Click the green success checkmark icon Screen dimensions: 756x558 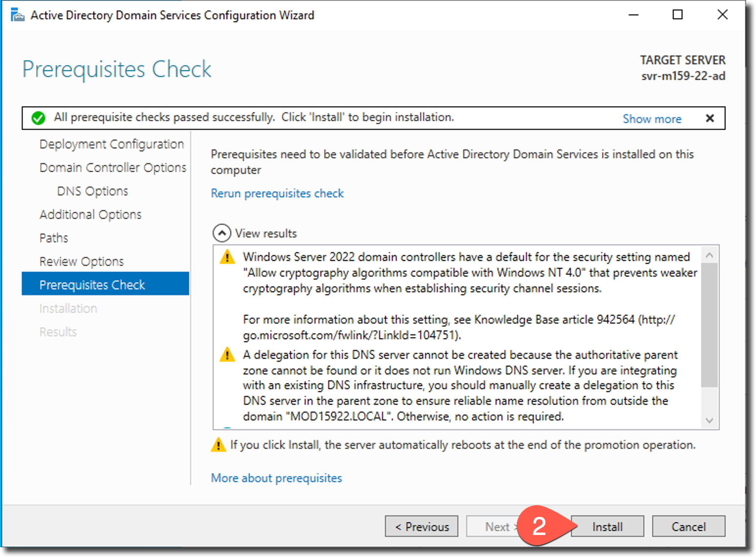coord(38,118)
